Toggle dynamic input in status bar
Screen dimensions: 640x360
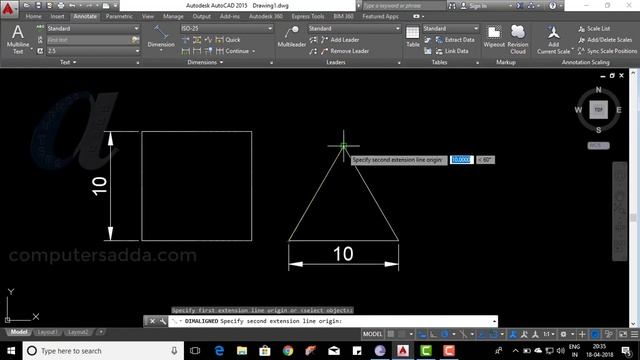click(422, 334)
